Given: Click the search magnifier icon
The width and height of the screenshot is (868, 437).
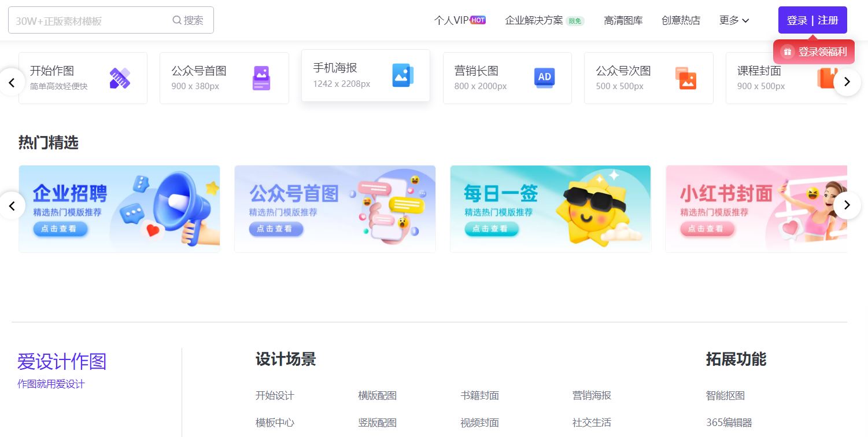Looking at the screenshot, I should 176,20.
